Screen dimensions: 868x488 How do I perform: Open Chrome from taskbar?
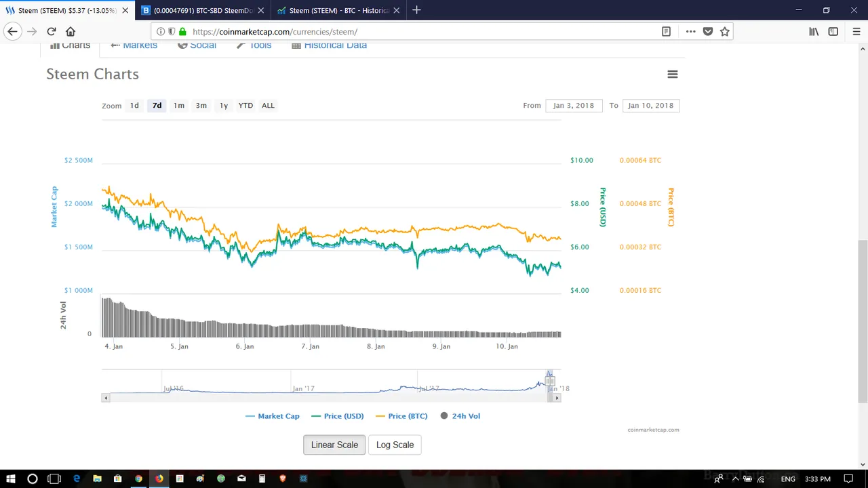138,479
